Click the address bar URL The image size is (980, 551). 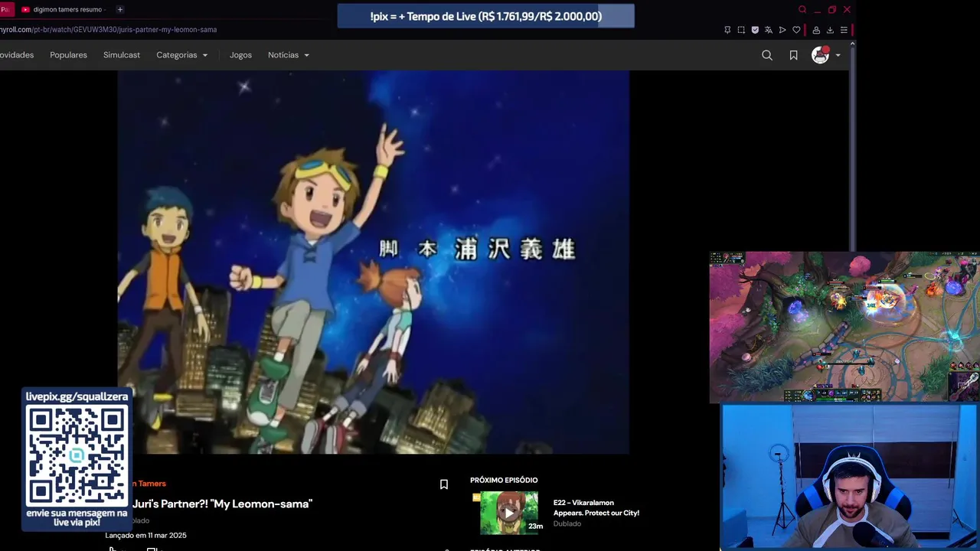tap(108, 30)
